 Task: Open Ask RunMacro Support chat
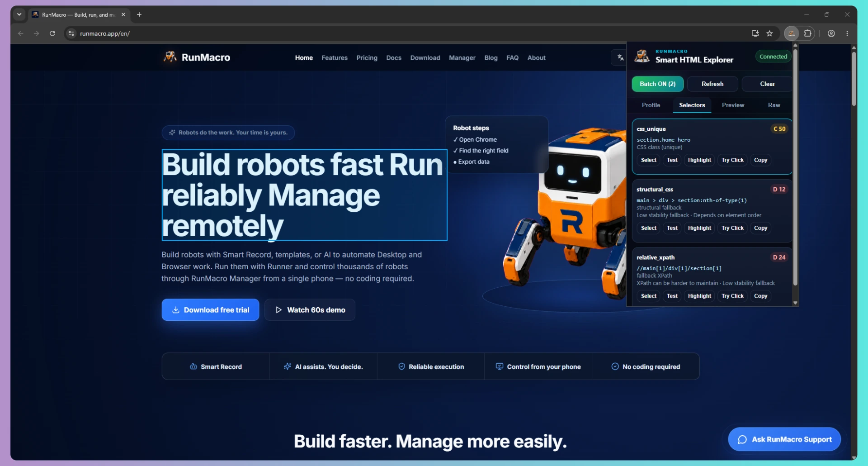(784, 439)
